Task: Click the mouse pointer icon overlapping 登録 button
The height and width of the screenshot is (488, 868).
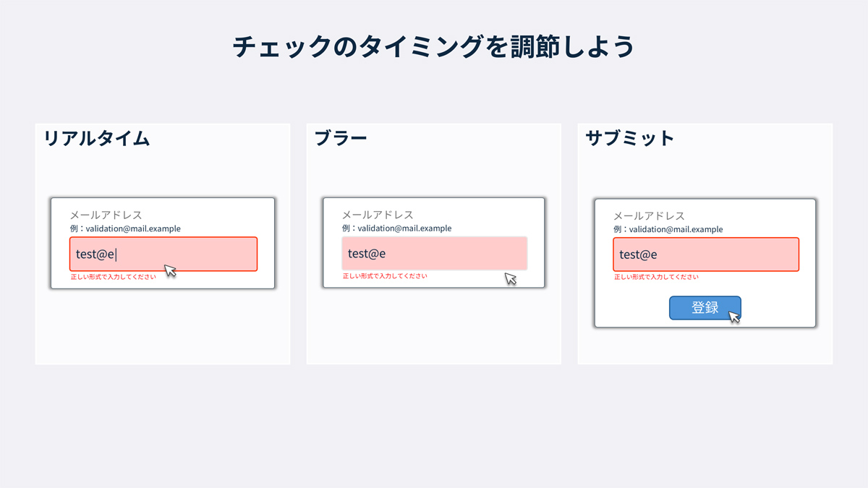Action: [x=734, y=317]
